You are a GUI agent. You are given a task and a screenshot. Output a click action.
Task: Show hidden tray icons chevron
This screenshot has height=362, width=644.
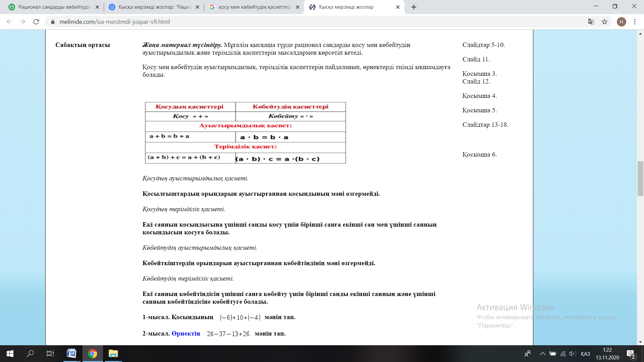point(542,354)
